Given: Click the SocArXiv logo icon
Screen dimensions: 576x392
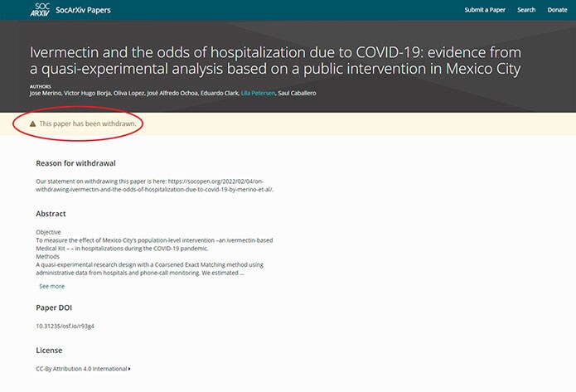Looking at the screenshot, I should (40, 10).
